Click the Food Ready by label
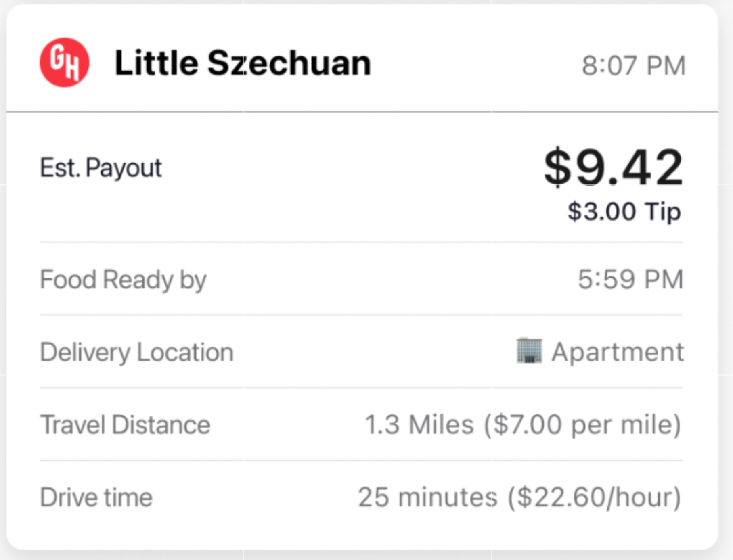Viewport: 733px width, 560px height. [x=123, y=280]
